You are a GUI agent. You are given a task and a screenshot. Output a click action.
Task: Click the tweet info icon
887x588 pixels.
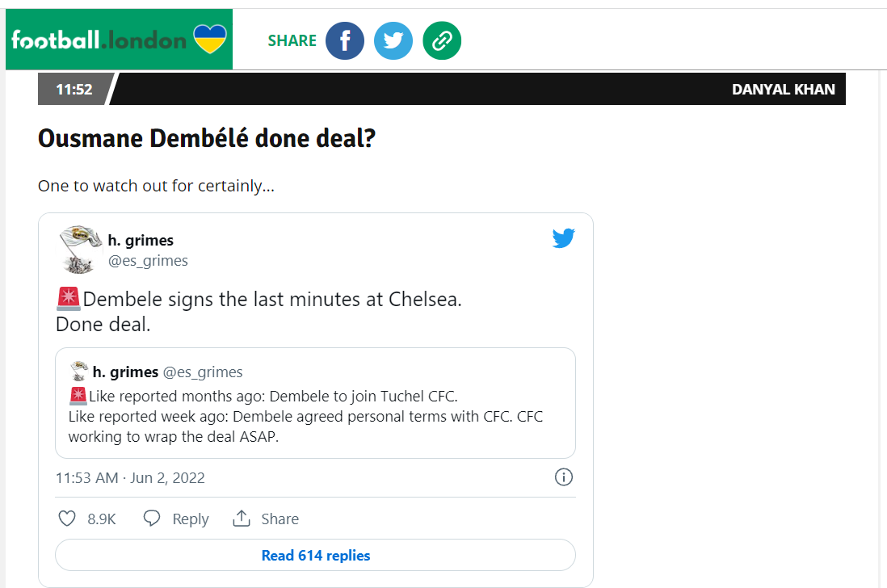(564, 477)
